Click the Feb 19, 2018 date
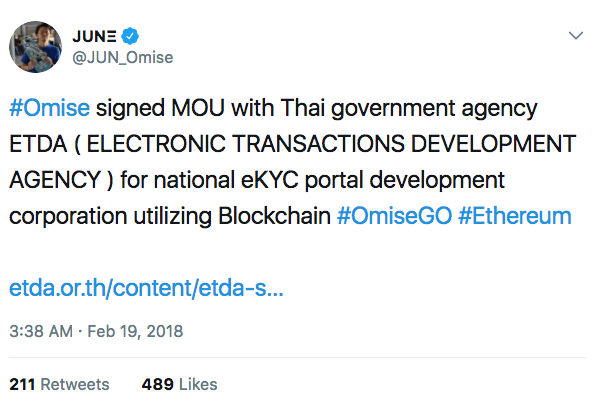 (x=135, y=331)
